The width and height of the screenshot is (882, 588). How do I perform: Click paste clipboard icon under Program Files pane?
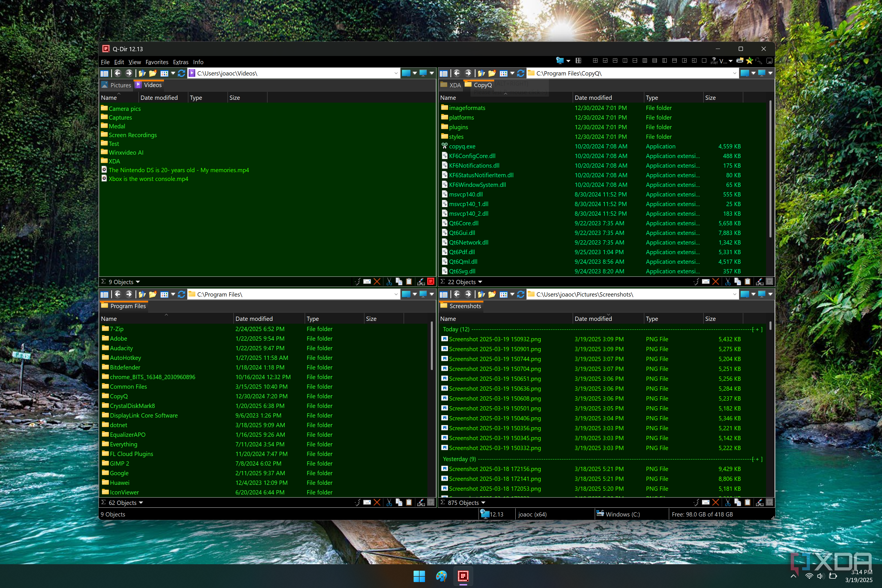(x=409, y=503)
